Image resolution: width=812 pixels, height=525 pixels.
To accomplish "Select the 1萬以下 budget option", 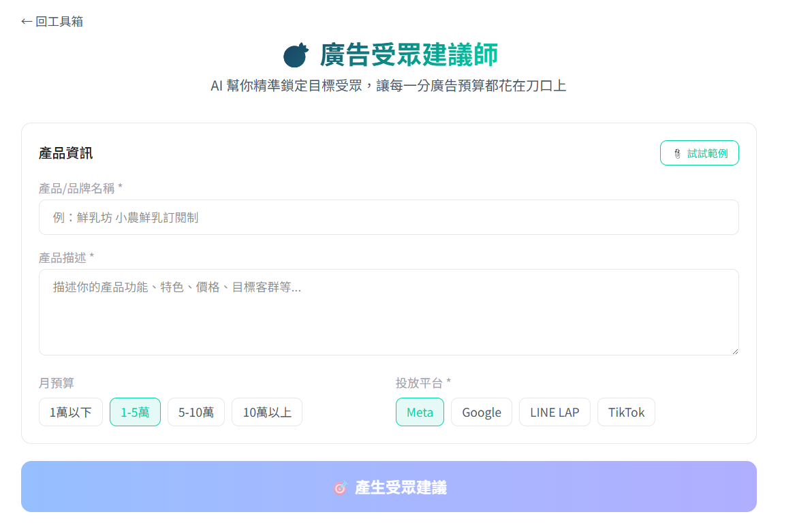I will (x=70, y=412).
